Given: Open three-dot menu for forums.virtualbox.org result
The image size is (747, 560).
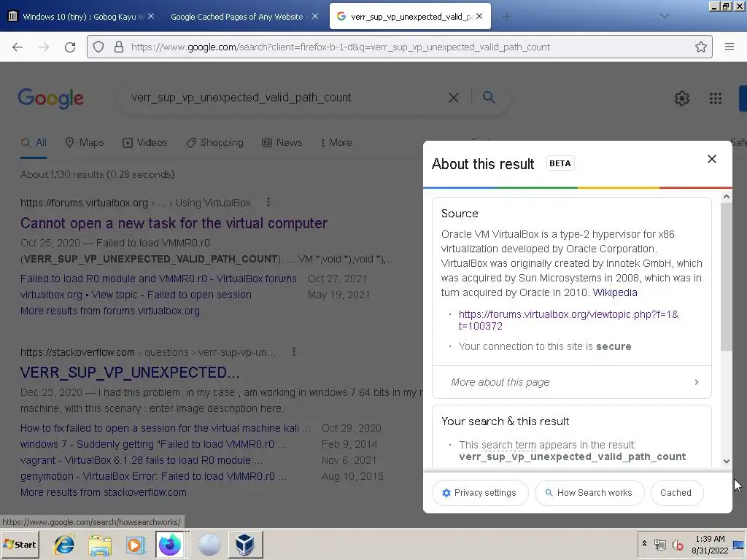Looking at the screenshot, I should pos(268,203).
